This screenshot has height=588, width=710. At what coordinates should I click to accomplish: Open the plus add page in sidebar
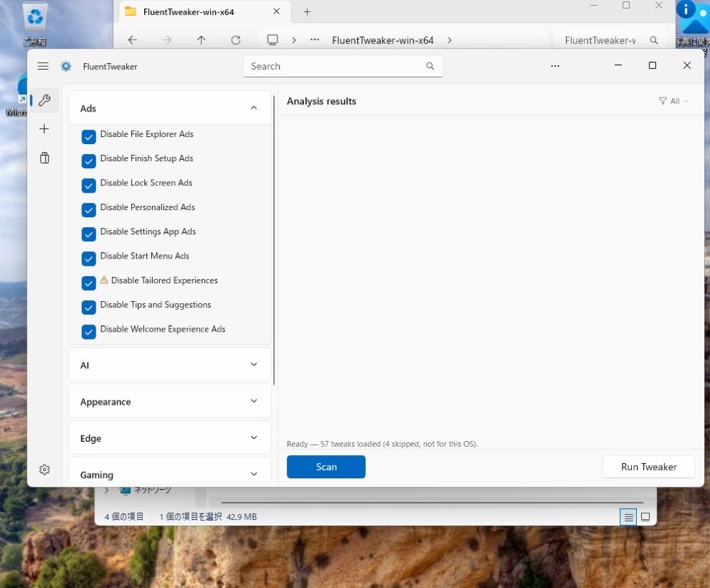(x=44, y=129)
